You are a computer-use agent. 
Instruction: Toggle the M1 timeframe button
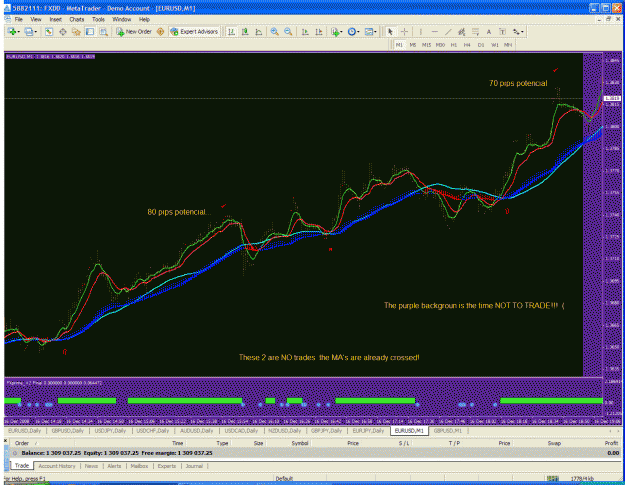[399, 45]
